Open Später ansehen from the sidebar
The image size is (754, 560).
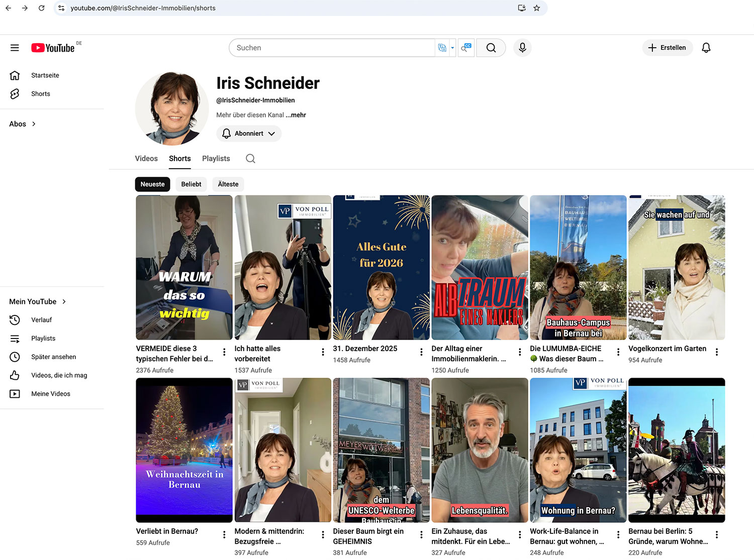(x=53, y=357)
